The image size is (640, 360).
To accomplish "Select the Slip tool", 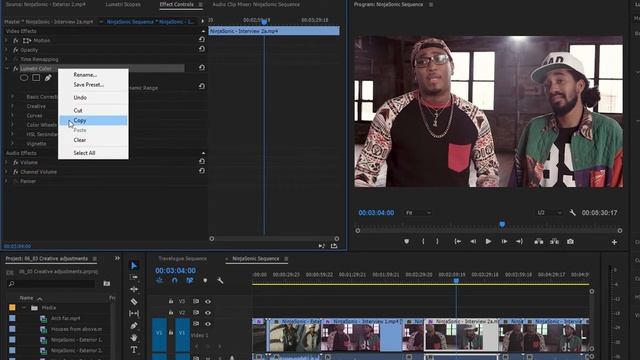I will pyautogui.click(x=134, y=313).
